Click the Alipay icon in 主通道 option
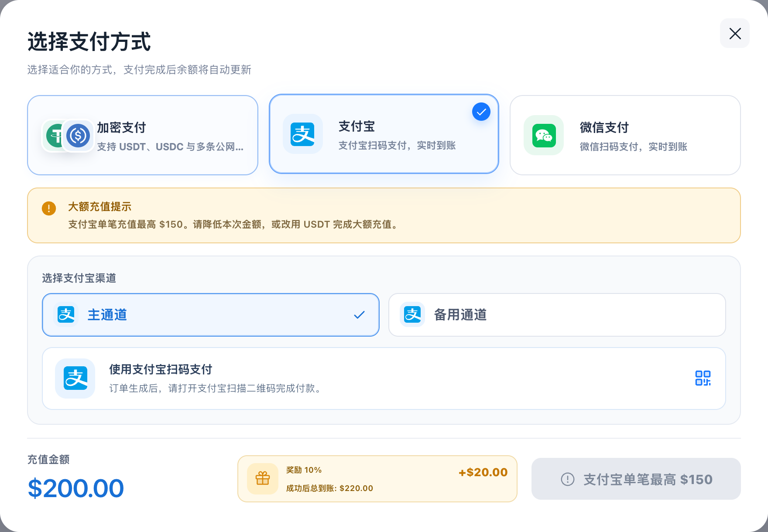This screenshot has height=532, width=768. tap(66, 314)
